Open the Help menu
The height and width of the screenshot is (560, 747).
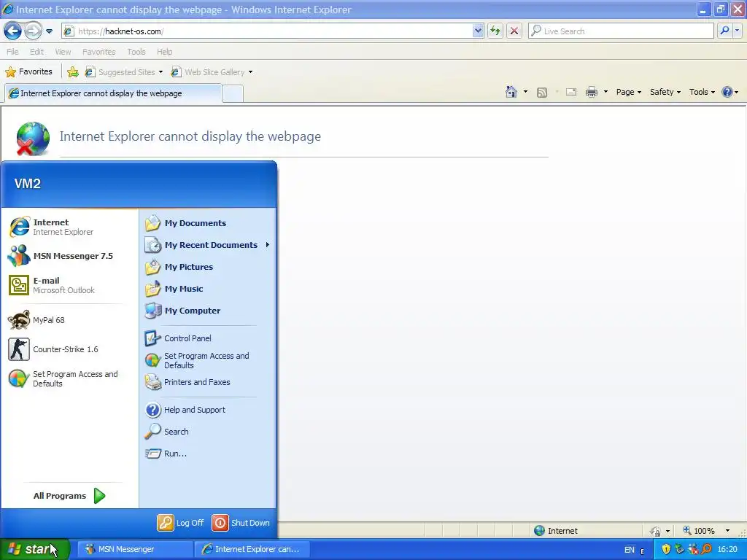(x=165, y=52)
